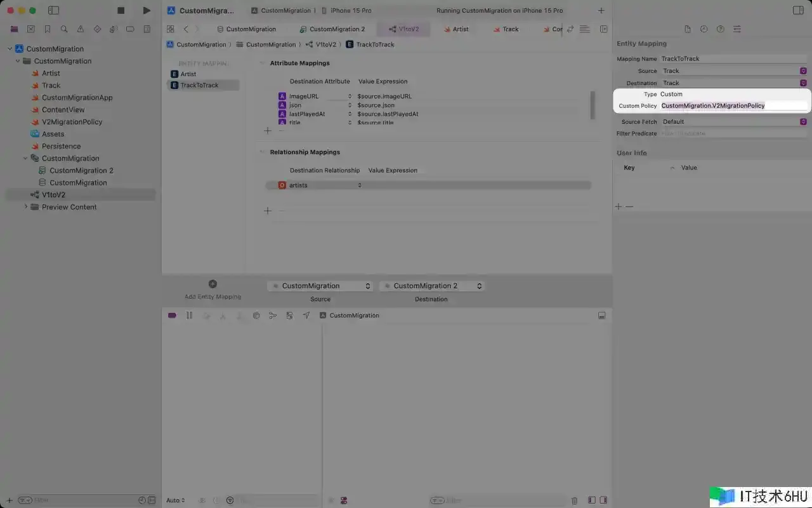The width and height of the screenshot is (812, 508).
Task: Go back with the editor chevron
Action: pos(186,29)
